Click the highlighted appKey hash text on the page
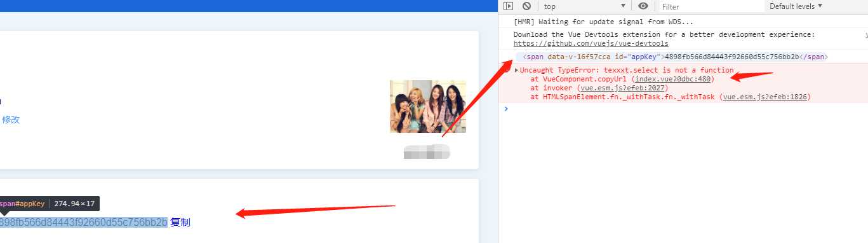The width and height of the screenshot is (868, 243). tap(83, 222)
